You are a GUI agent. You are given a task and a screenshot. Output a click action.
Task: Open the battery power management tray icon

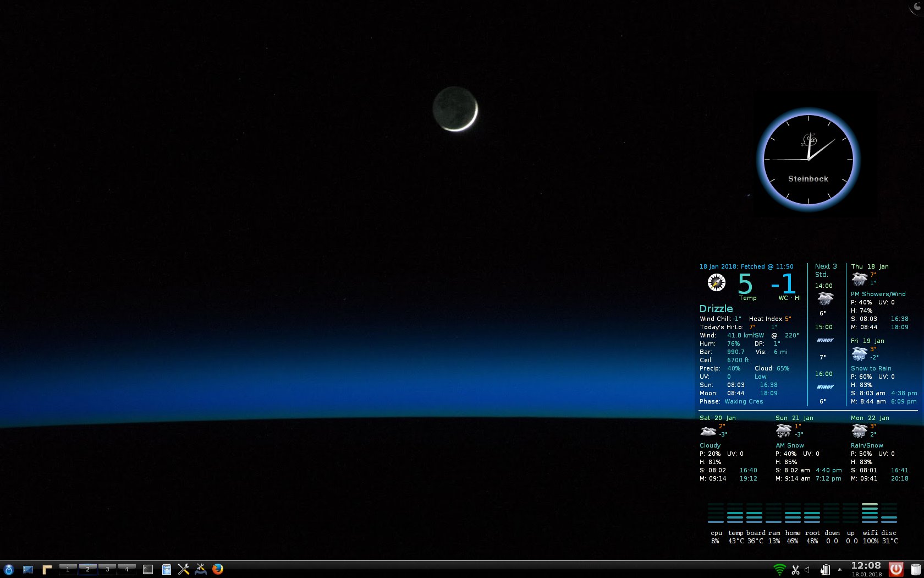(825, 570)
